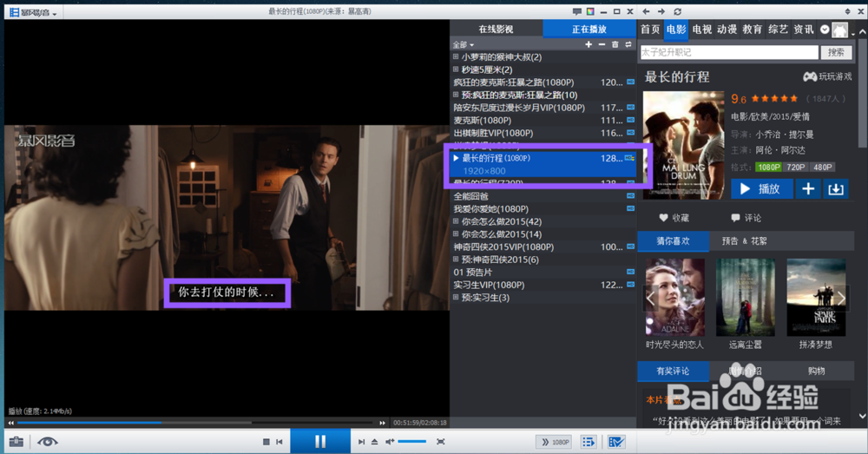This screenshot has height=454, width=868.
Task: Click the user avatar icon
Action: [840, 30]
